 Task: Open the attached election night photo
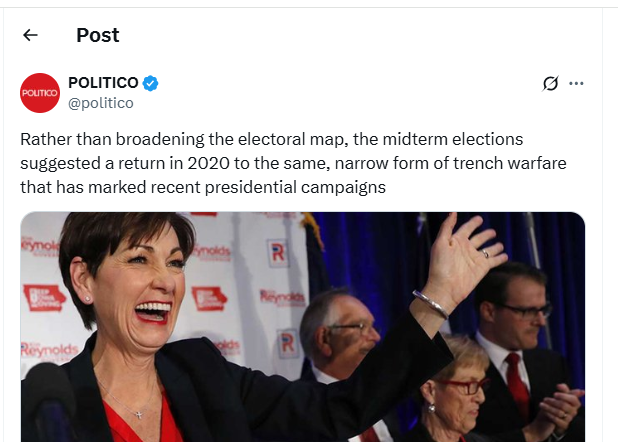tap(303, 327)
